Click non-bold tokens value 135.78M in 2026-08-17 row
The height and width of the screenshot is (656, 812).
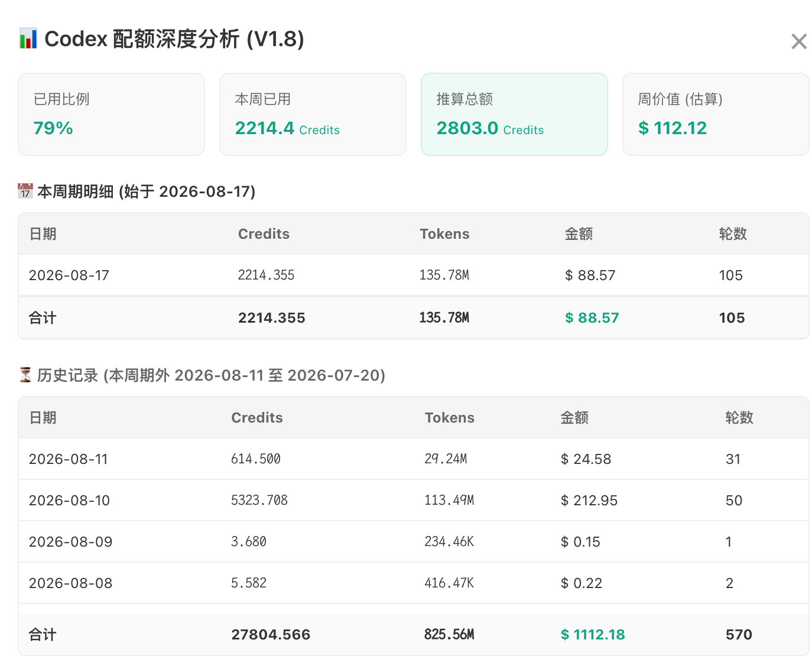tap(444, 275)
